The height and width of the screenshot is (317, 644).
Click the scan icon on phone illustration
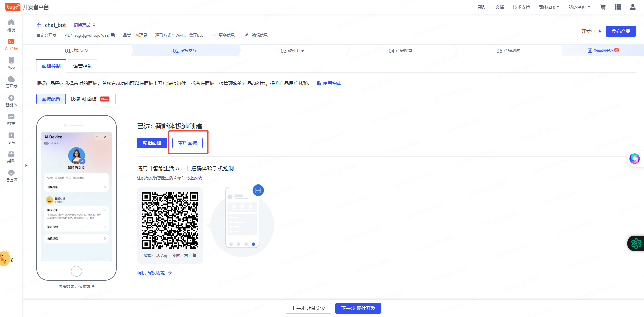coord(258,190)
